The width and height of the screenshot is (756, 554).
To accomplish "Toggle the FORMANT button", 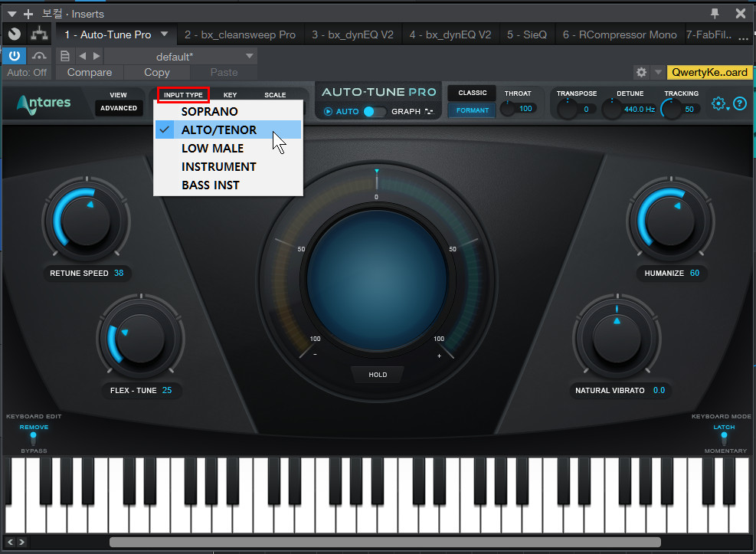I will point(472,110).
